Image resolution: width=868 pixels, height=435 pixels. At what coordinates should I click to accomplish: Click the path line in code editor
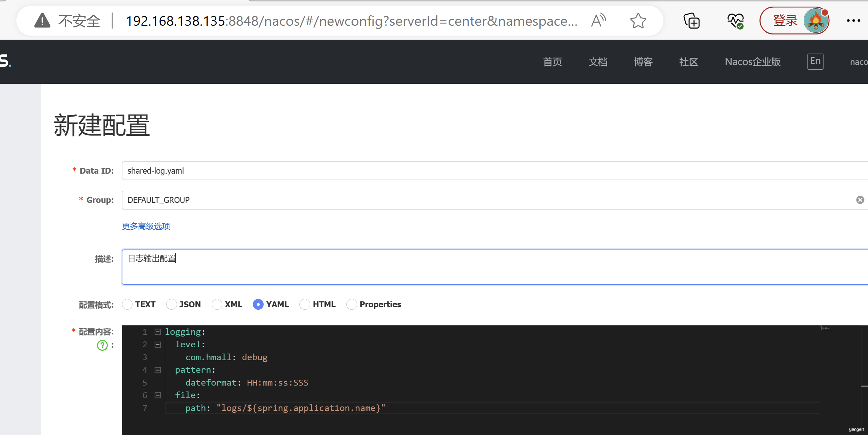point(285,408)
